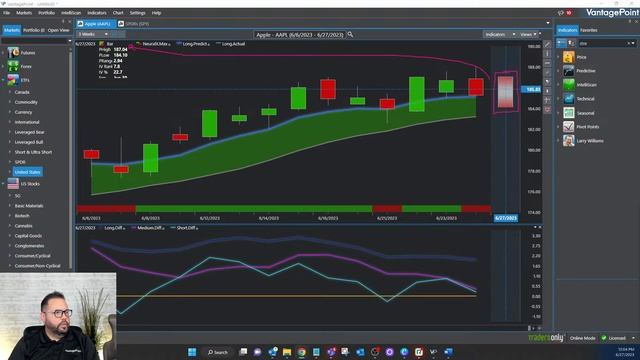Image resolution: width=640 pixels, height=360 pixels.
Task: Click the taskbar Search box
Action: coord(218,352)
